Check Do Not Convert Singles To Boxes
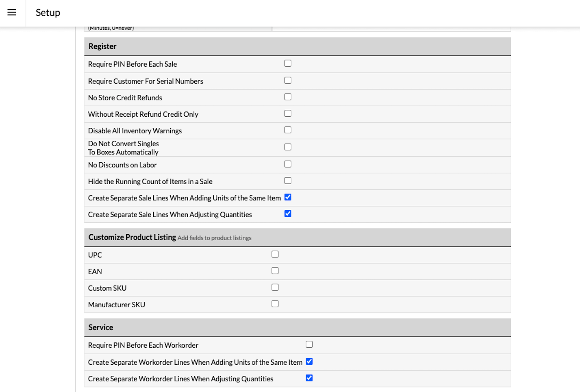 point(288,147)
